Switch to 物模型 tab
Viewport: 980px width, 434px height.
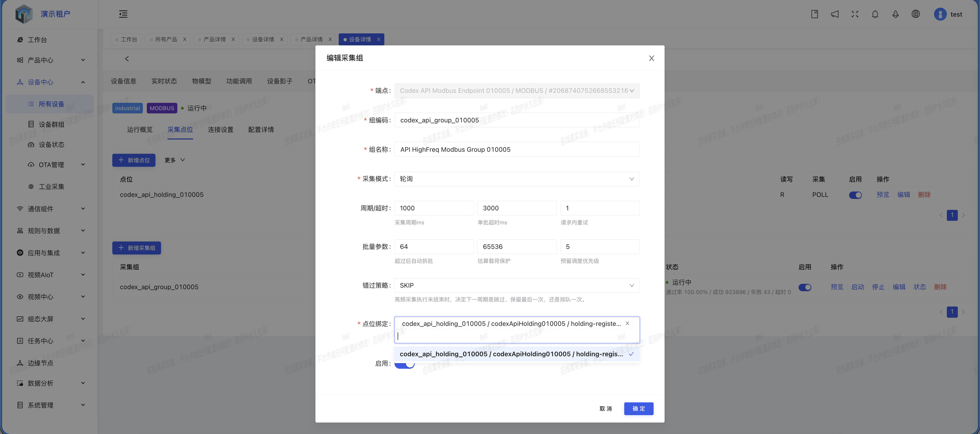202,81
